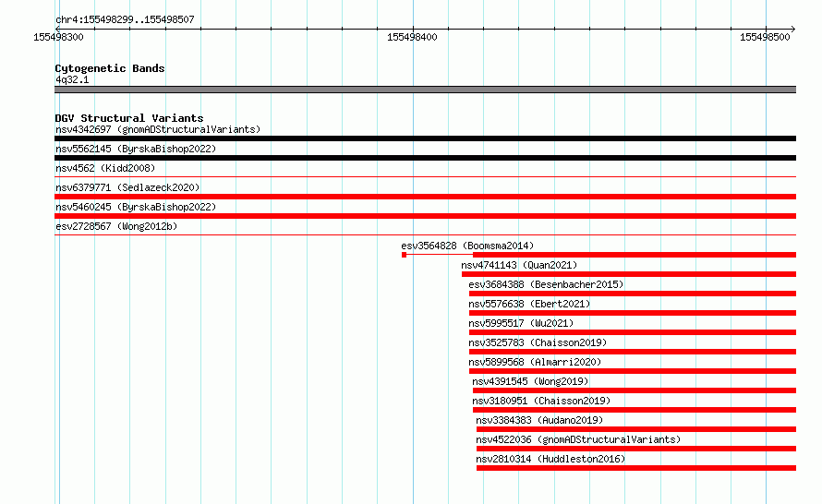Open variant esv3684388 (Besenbacher2015) label
Screen dimensions: 822x504
[546, 284]
